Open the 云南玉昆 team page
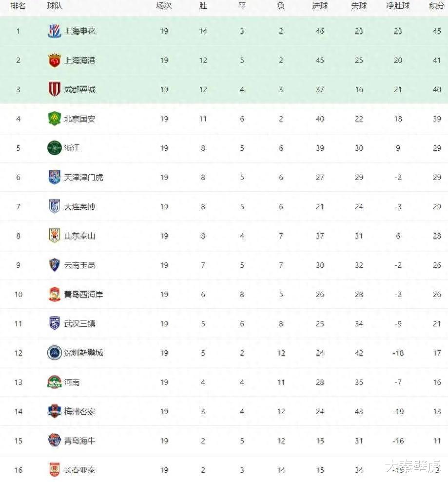This screenshot has height=482, width=448. (79, 265)
